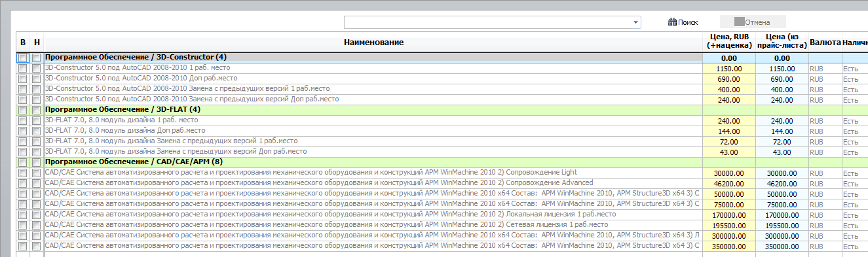Check the Н box for the Сопровождение Advanced row
This screenshot has height=257, width=868.
point(37,183)
